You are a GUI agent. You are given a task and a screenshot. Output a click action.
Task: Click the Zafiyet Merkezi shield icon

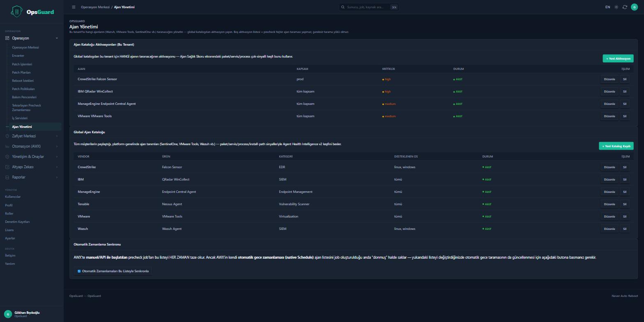[x=7, y=136]
